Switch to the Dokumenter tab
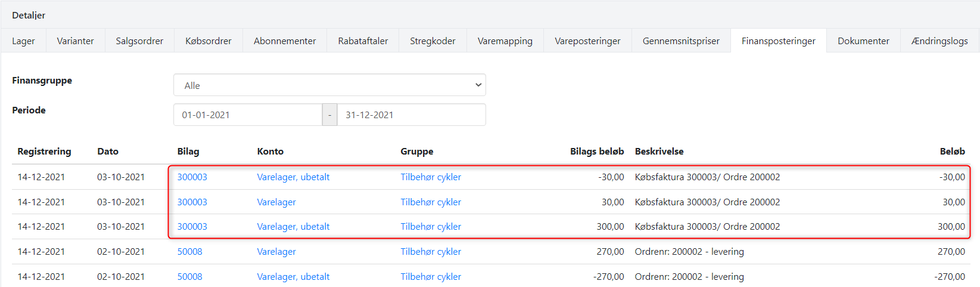 click(x=863, y=41)
